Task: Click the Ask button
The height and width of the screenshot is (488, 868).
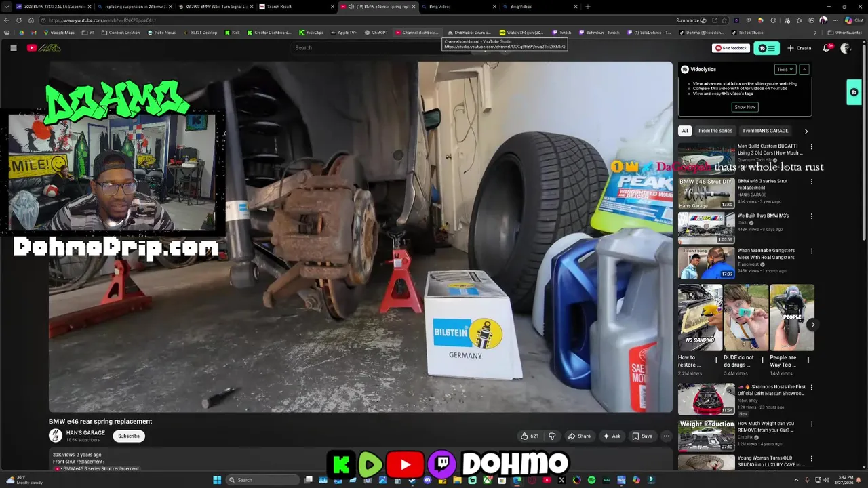Action: pos(612,436)
